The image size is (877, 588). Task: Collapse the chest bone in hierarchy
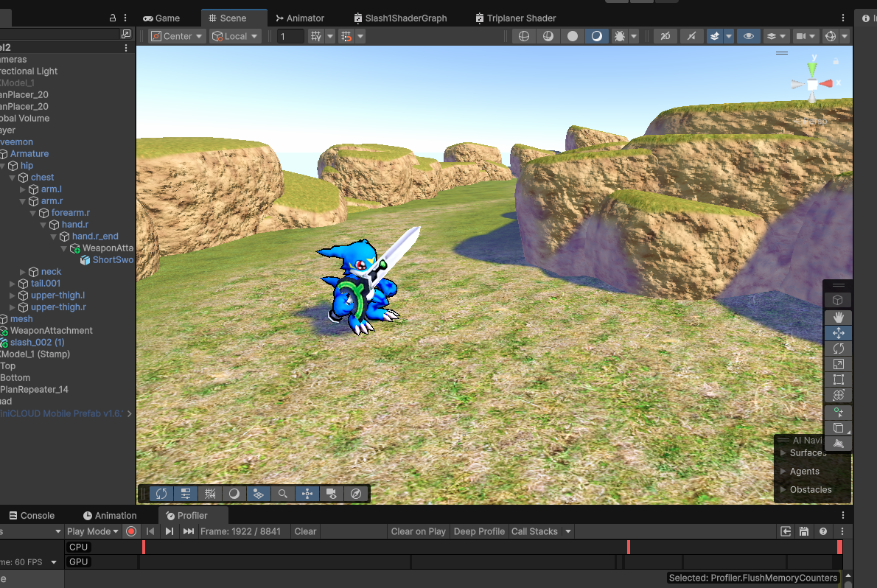click(x=13, y=178)
